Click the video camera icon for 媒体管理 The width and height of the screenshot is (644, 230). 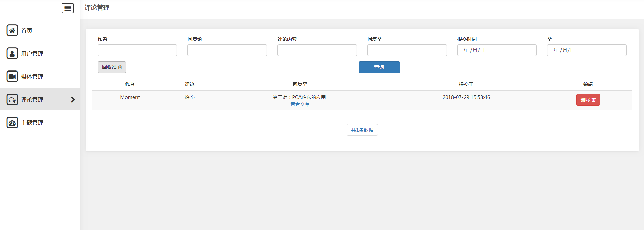pos(12,76)
